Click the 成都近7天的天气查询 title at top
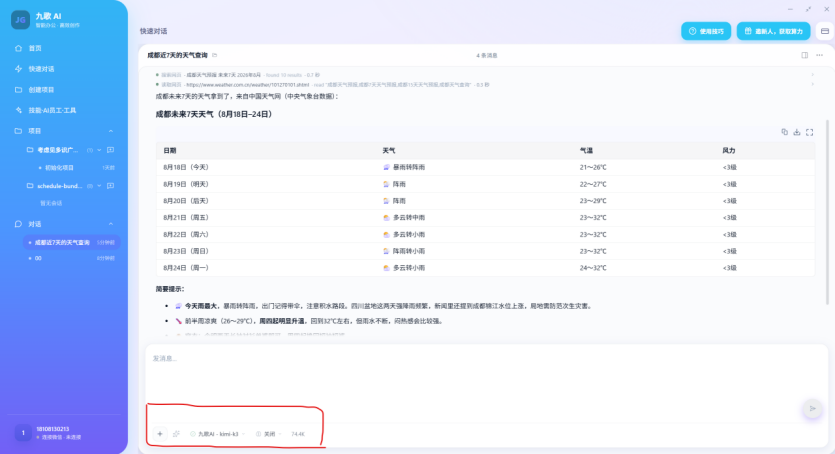835x454 pixels. pyautogui.click(x=177, y=55)
